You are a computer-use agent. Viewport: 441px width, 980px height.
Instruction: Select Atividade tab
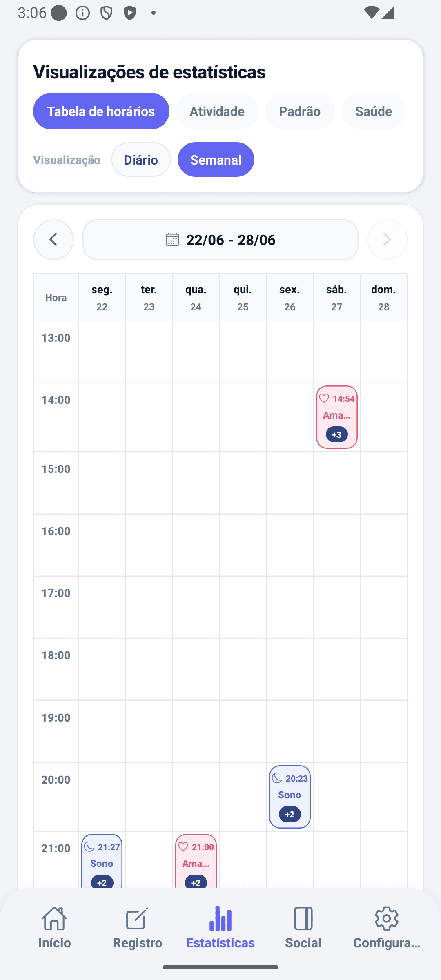click(217, 111)
